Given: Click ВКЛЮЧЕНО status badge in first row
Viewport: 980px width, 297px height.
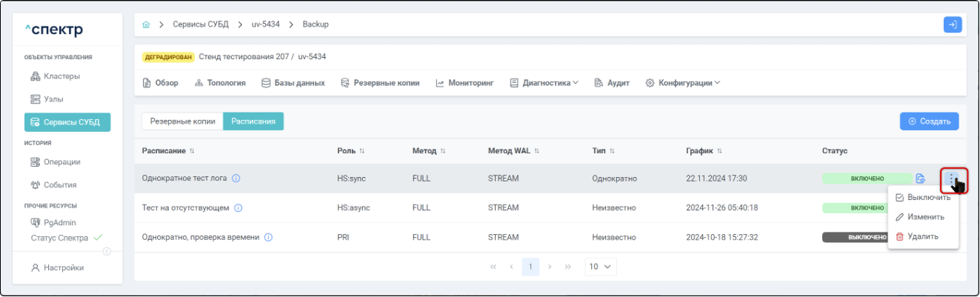Looking at the screenshot, I should coord(867,178).
